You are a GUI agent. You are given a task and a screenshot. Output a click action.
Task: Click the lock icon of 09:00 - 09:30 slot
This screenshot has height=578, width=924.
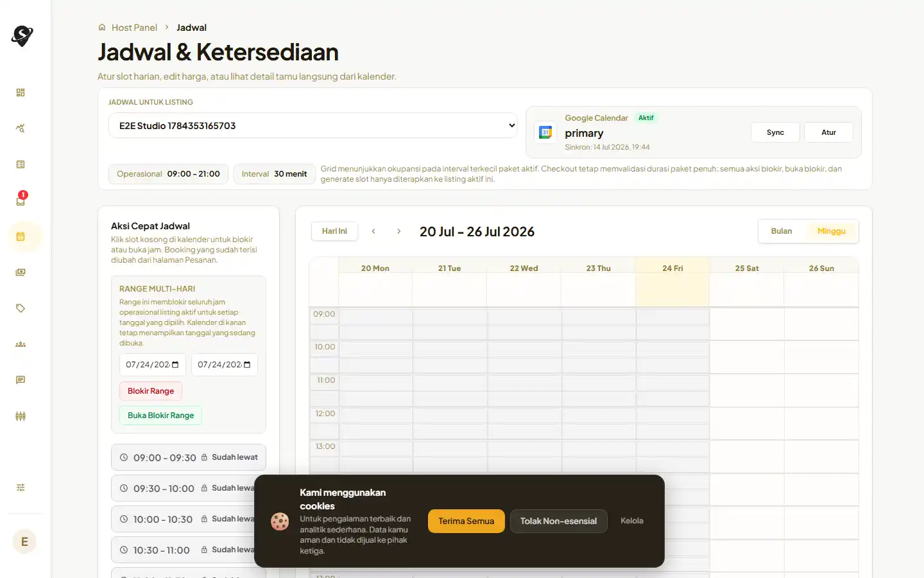tap(204, 457)
